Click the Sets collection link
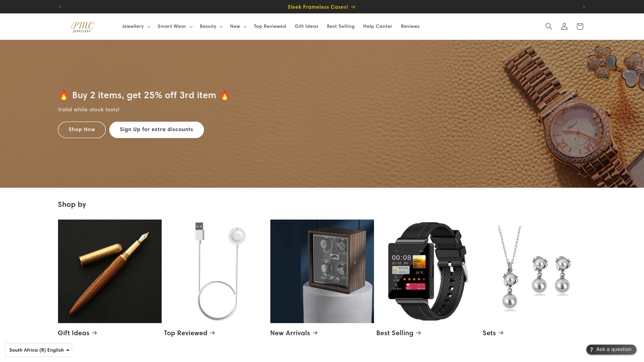 (493, 333)
